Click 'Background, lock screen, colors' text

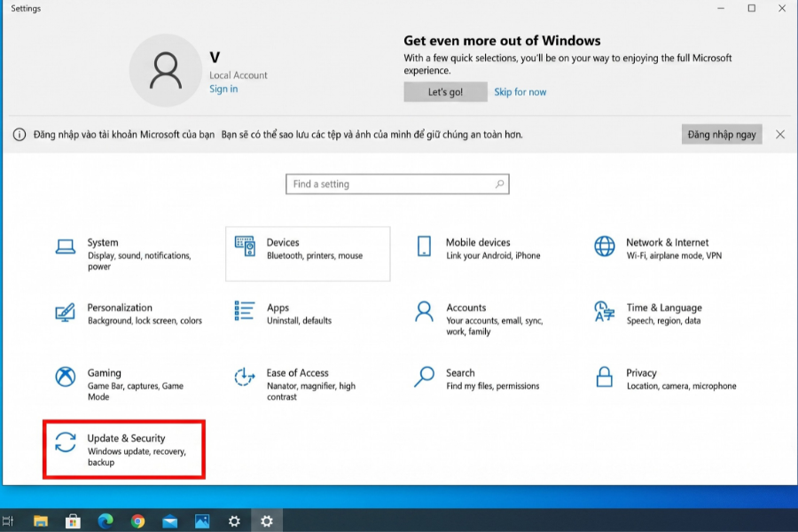click(x=145, y=321)
